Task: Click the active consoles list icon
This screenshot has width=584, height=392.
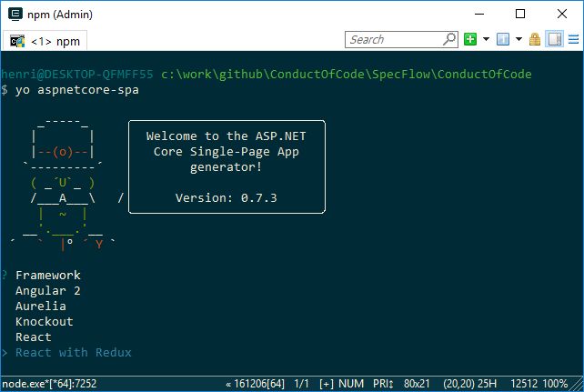Action: (503, 39)
